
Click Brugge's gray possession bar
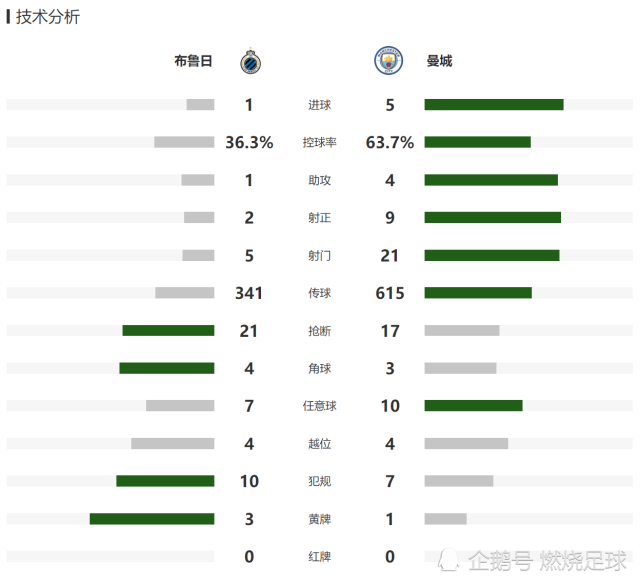184,142
